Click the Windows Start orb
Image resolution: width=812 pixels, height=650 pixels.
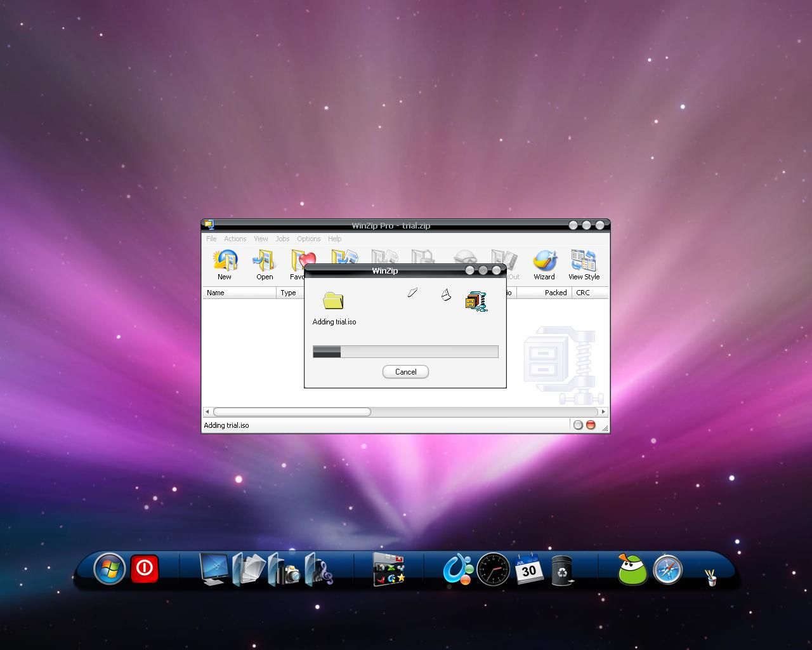(110, 569)
